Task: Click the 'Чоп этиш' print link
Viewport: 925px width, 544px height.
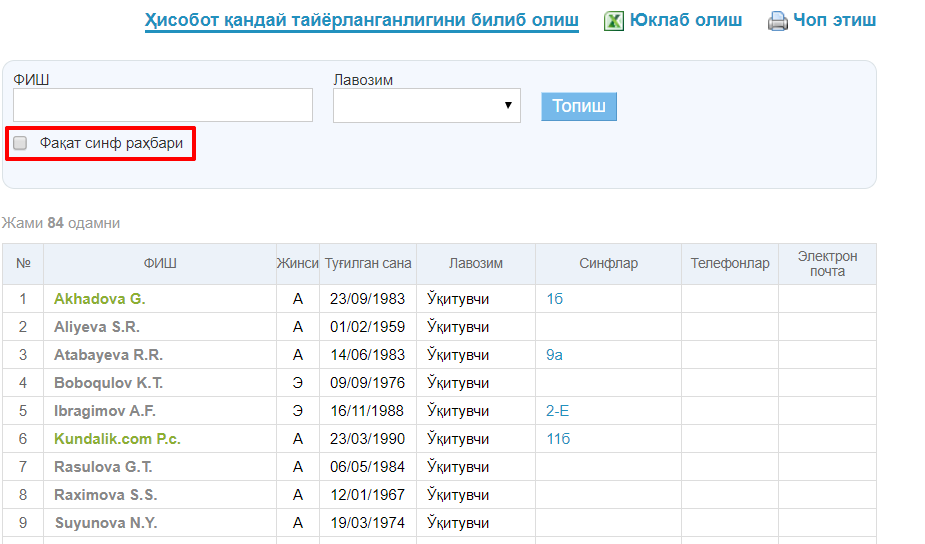Action: 834,20
